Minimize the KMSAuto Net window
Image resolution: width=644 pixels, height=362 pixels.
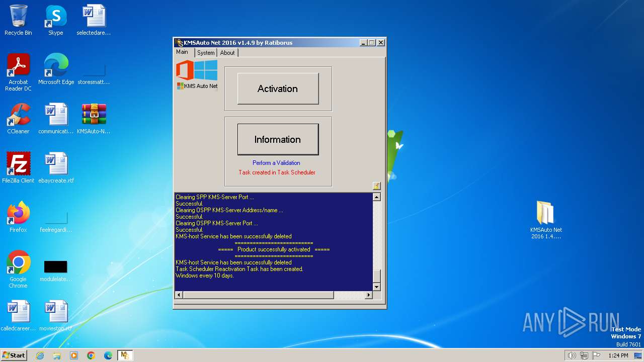(363, 43)
